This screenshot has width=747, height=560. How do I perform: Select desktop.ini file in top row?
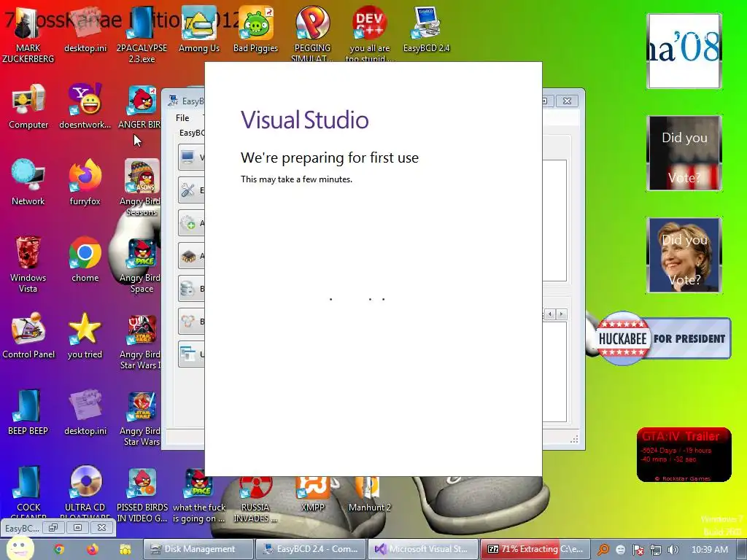click(85, 29)
